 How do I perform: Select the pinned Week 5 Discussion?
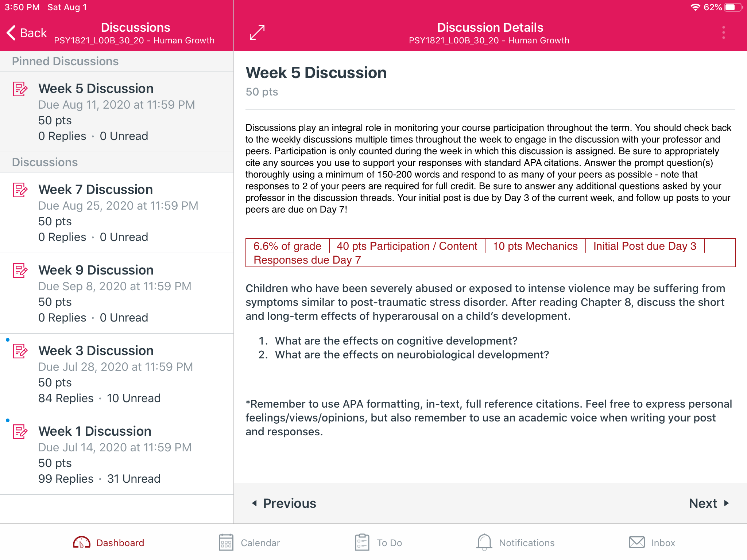point(117,112)
